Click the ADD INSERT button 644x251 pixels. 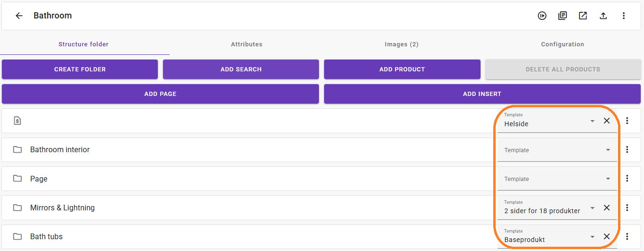coord(482,94)
